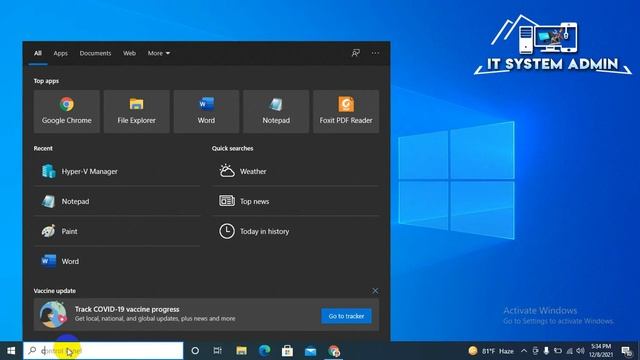Open the search panel options ellipsis
Screen dimensions: 640x360
point(375,53)
